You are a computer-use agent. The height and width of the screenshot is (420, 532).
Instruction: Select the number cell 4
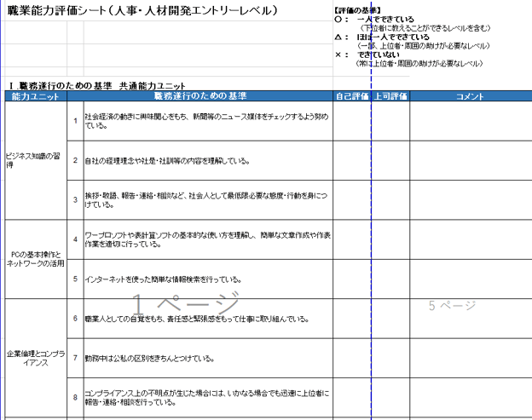(x=75, y=239)
